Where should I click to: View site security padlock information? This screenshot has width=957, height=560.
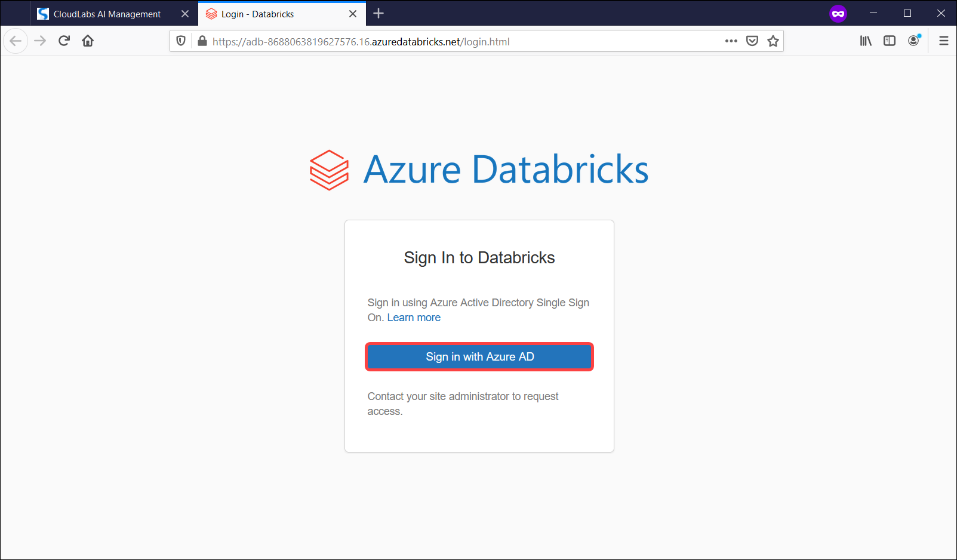[202, 41]
